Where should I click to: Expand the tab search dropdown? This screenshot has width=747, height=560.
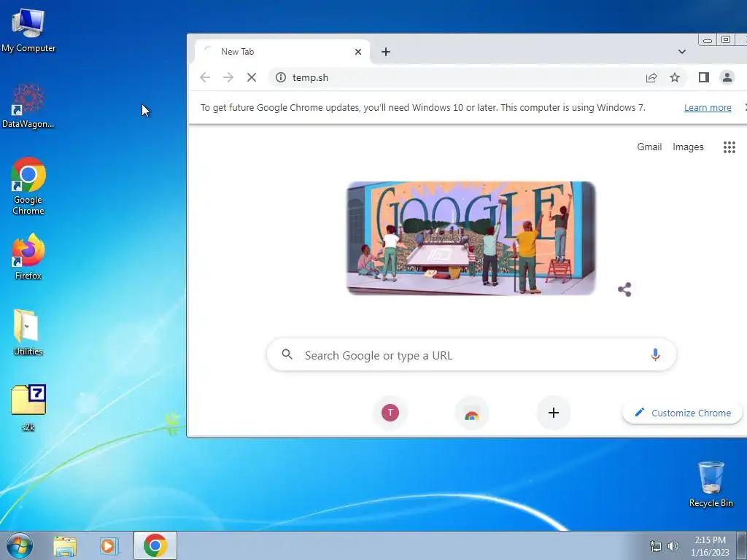coord(682,52)
